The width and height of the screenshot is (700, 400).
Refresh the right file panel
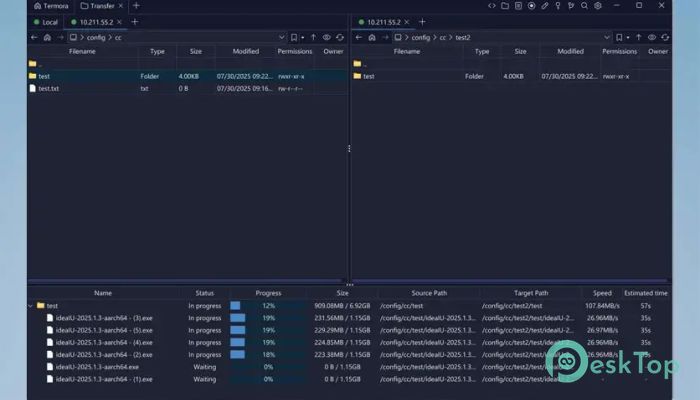[665, 38]
